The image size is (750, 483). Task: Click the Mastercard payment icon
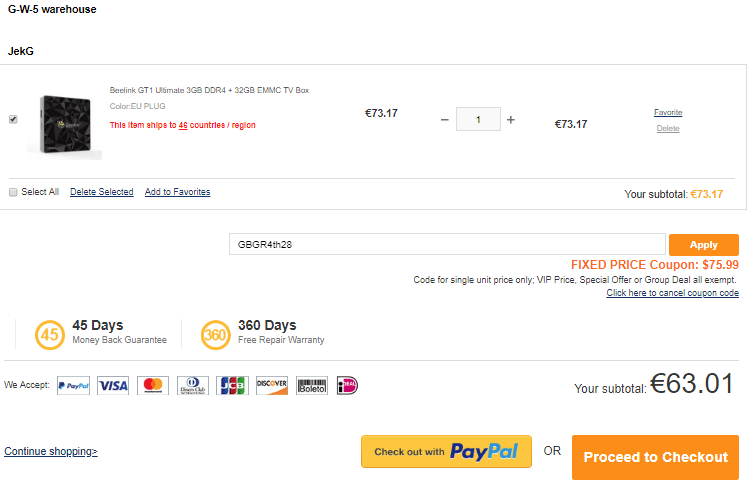click(152, 385)
